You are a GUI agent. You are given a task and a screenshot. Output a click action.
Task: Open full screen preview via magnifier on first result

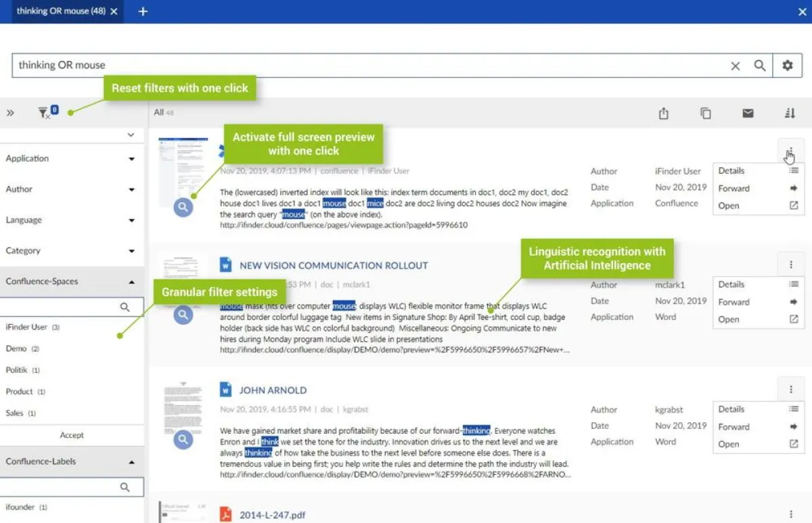pos(182,207)
